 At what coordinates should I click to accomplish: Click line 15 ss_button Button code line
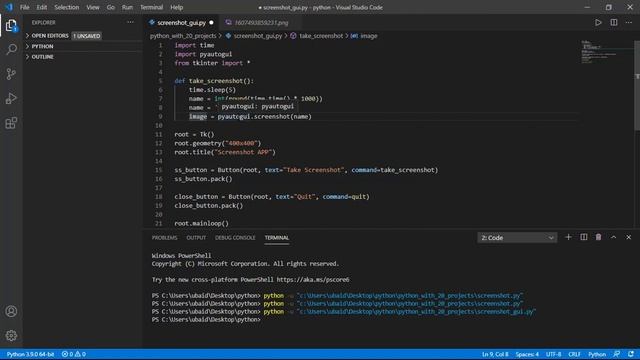pyautogui.click(x=306, y=170)
